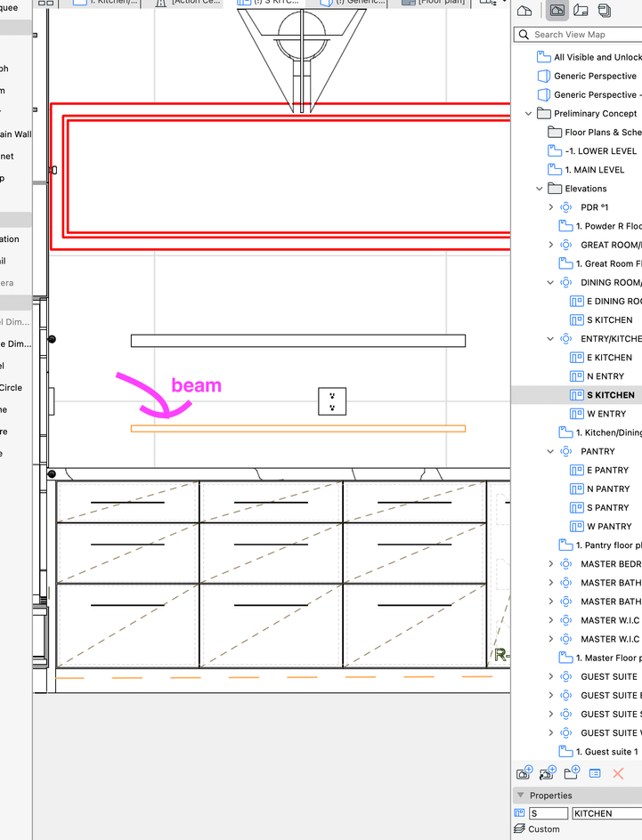Image resolution: width=642 pixels, height=840 pixels.
Task: Collapse the Properties section triangle
Action: click(520, 795)
